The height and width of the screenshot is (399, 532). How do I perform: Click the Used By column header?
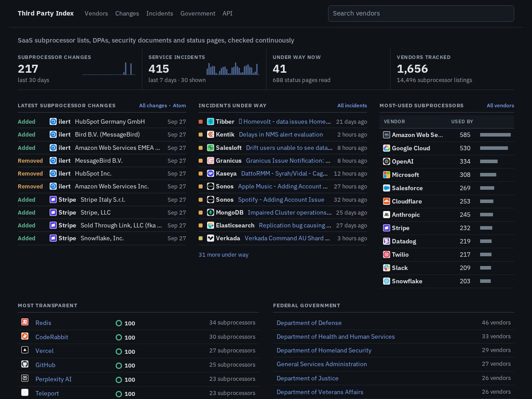tap(462, 121)
